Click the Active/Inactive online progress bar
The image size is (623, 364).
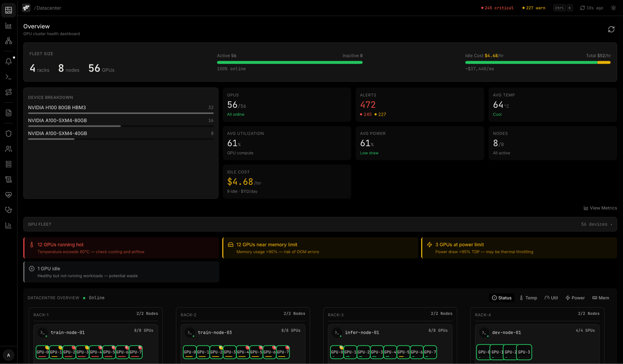tap(290, 63)
